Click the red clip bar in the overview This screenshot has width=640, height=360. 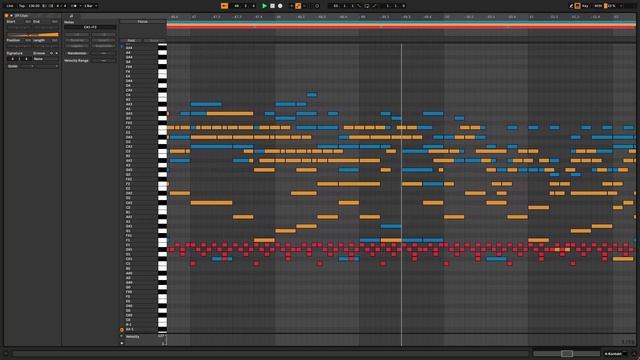(x=401, y=27)
